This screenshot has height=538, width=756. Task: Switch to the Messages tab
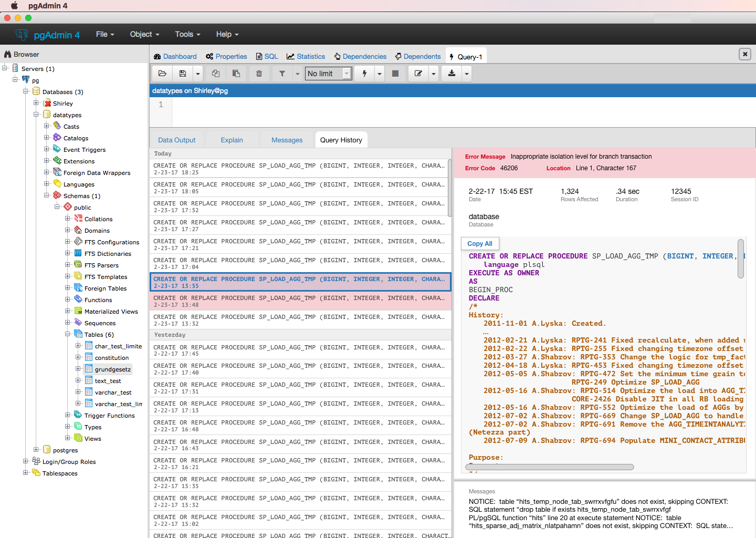[x=287, y=140]
